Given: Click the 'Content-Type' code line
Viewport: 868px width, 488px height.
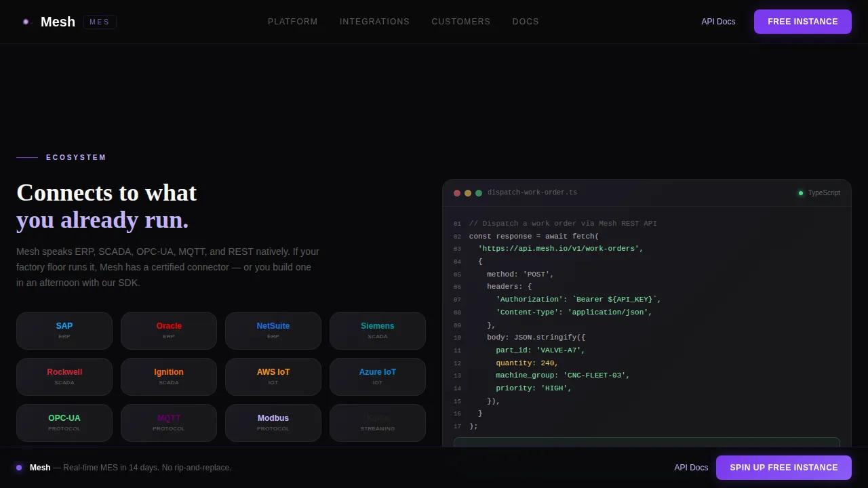Looking at the screenshot, I should pos(574,312).
